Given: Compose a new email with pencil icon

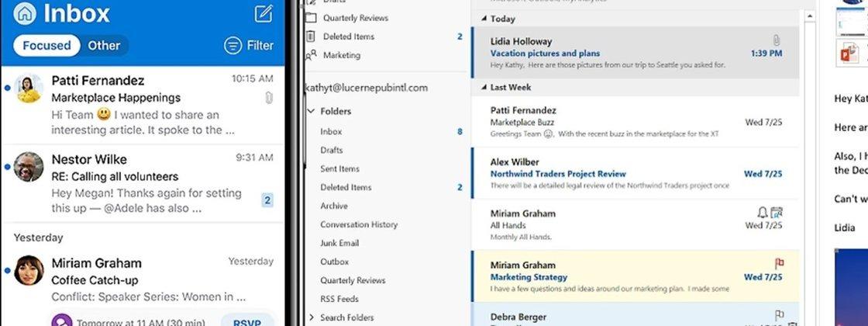Looking at the screenshot, I should click(263, 13).
